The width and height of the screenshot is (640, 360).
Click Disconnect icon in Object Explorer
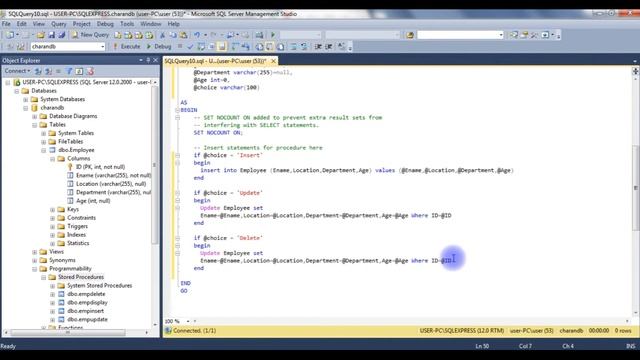pos(48,71)
